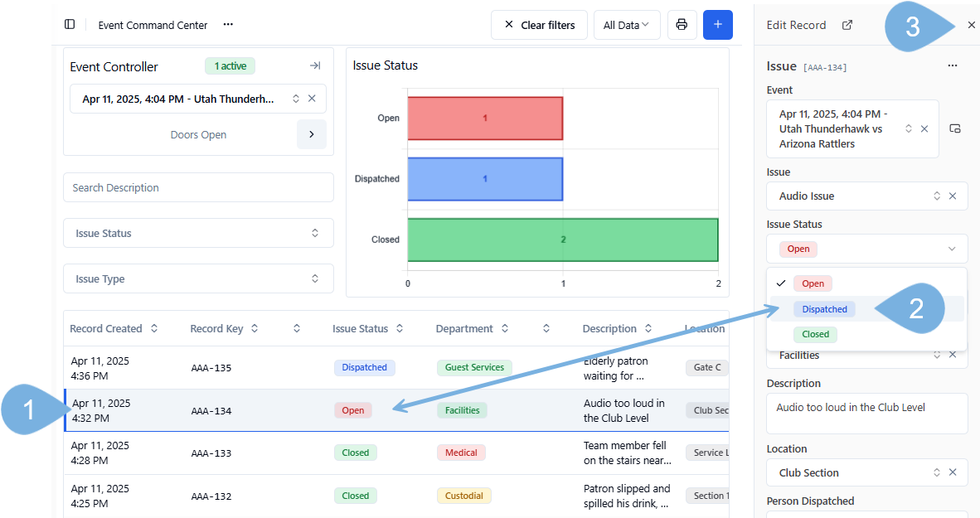Open Issue Status Open dropdown in record
This screenshot has height=518, width=980.
click(867, 249)
